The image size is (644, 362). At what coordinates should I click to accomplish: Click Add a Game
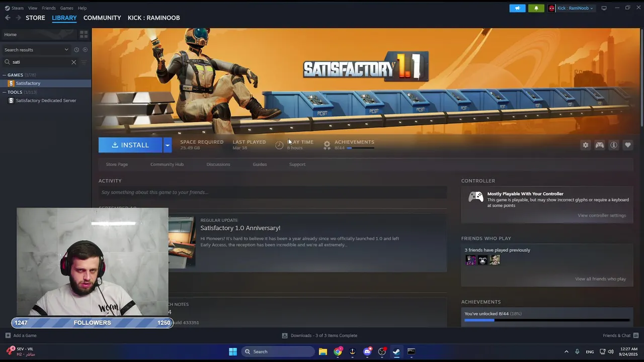(x=21, y=335)
